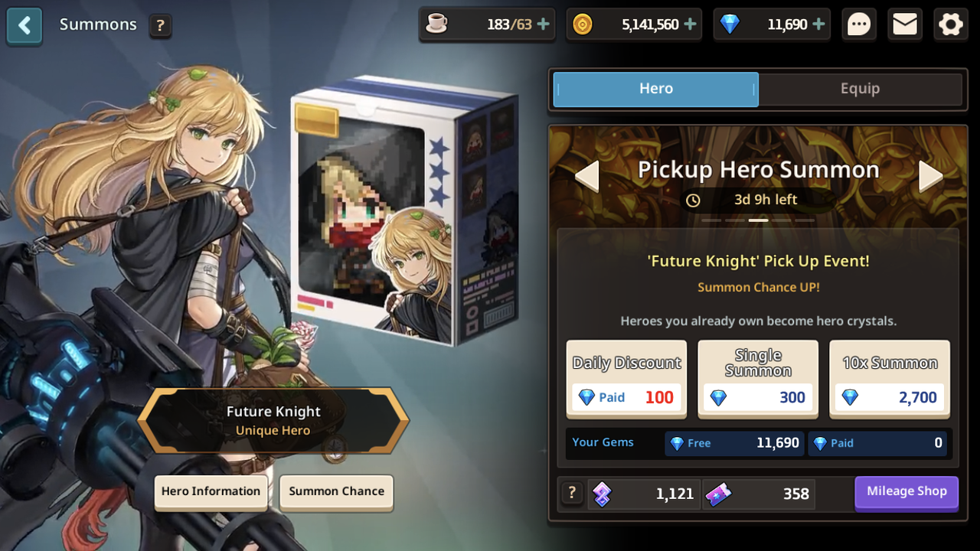Go back using the arrow button
This screenshot has width=980, height=551.
(x=24, y=25)
